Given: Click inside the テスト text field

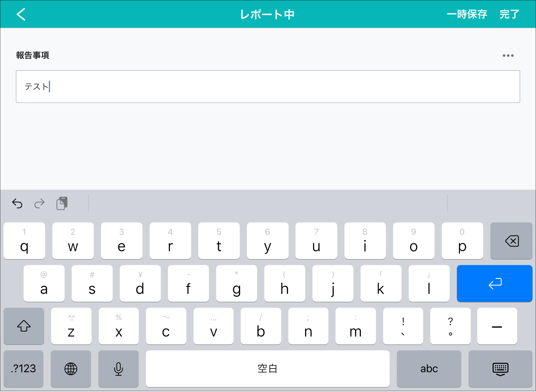Looking at the screenshot, I should (x=267, y=87).
